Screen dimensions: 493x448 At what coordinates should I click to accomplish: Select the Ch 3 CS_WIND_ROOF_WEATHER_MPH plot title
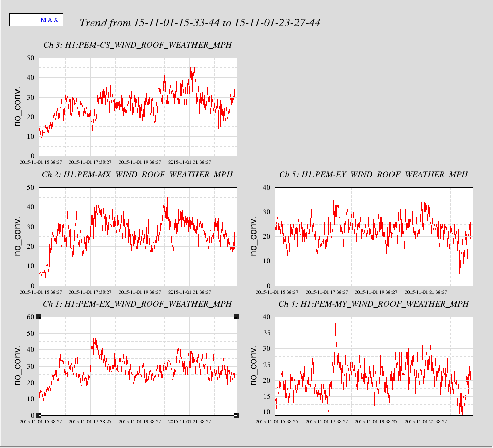137,45
